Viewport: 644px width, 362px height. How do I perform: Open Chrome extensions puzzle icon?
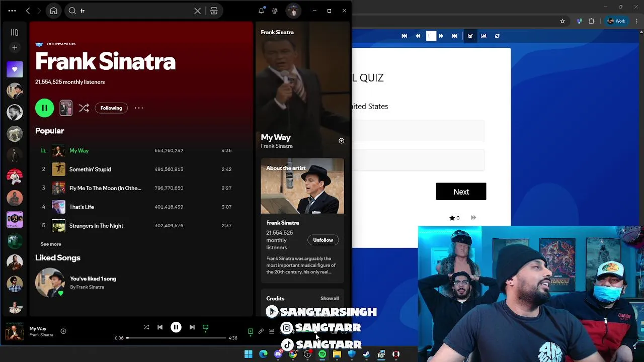[x=591, y=21]
